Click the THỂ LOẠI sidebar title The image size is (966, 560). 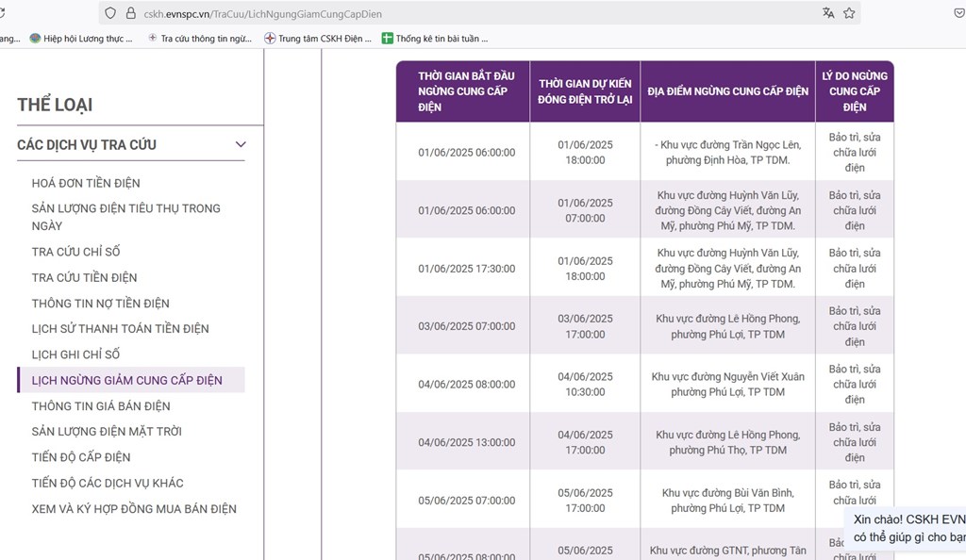[x=55, y=105]
